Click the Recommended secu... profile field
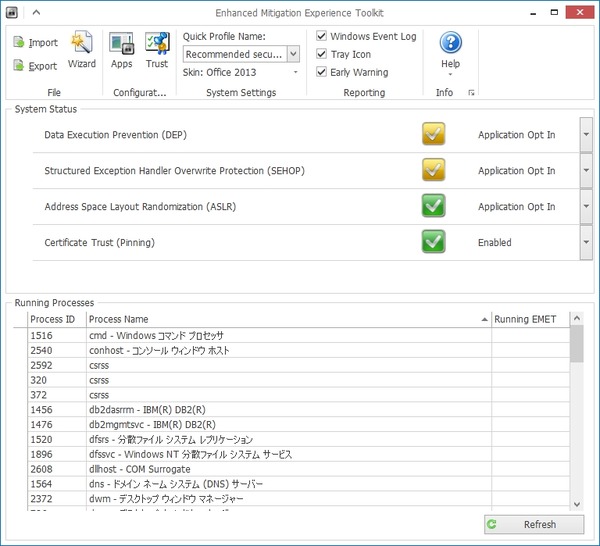Image resolution: width=600 pixels, height=546 pixels. pyautogui.click(x=235, y=54)
